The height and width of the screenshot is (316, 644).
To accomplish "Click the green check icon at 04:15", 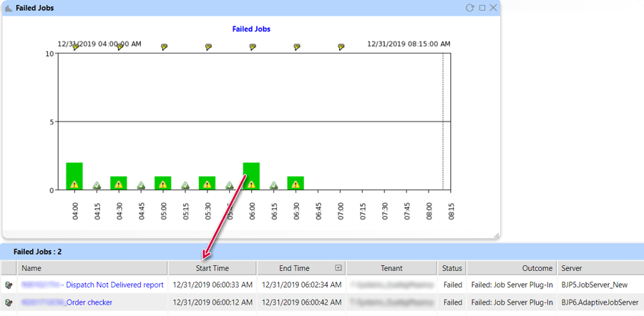I will (97, 185).
